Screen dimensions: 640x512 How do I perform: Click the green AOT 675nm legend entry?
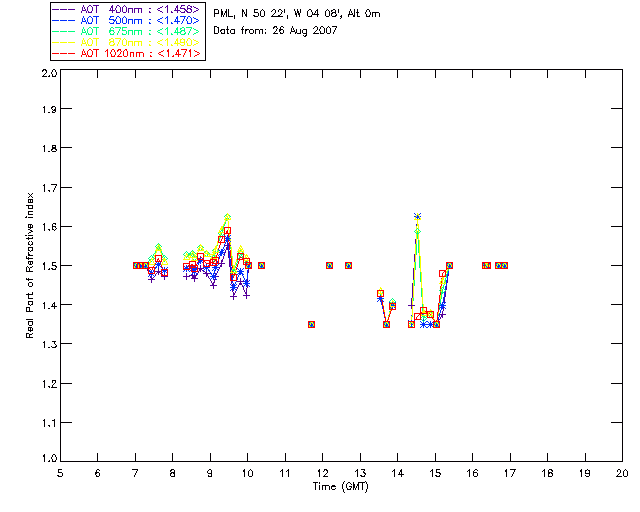[126, 31]
